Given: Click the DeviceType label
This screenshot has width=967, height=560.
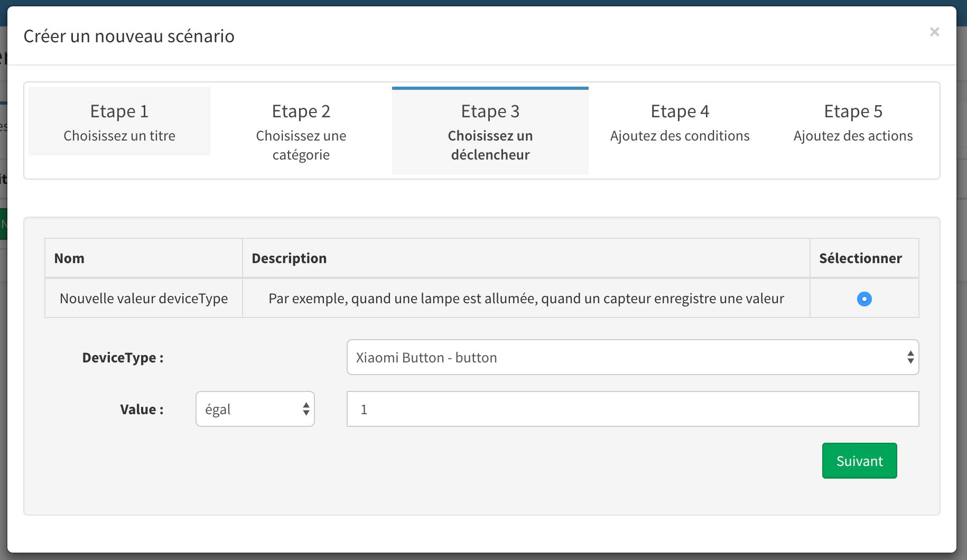Looking at the screenshot, I should [x=123, y=358].
